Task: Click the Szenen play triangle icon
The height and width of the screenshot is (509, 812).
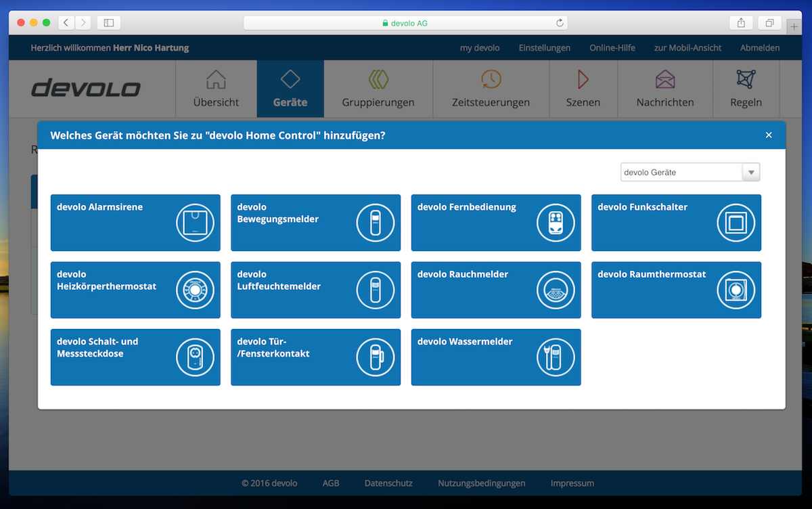Action: [x=583, y=79]
